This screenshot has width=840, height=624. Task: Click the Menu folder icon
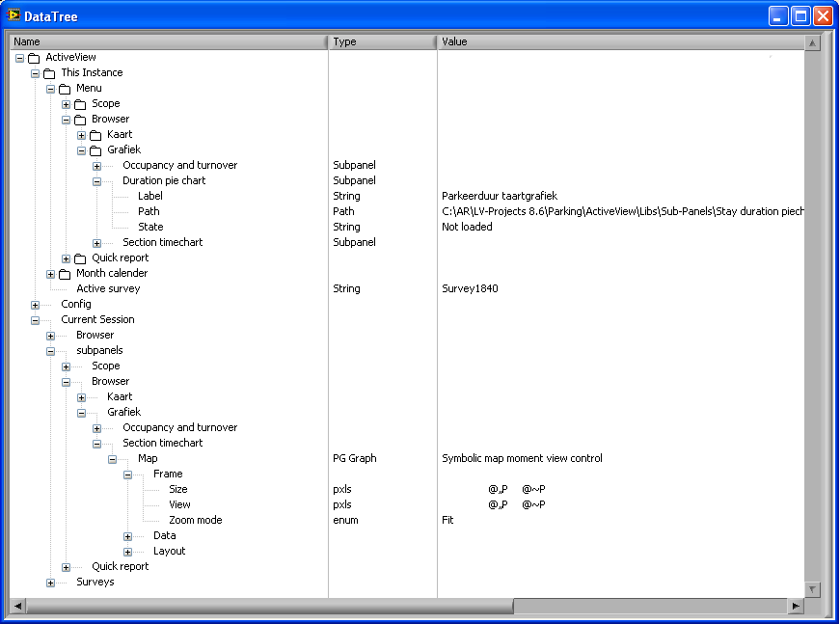click(65, 89)
